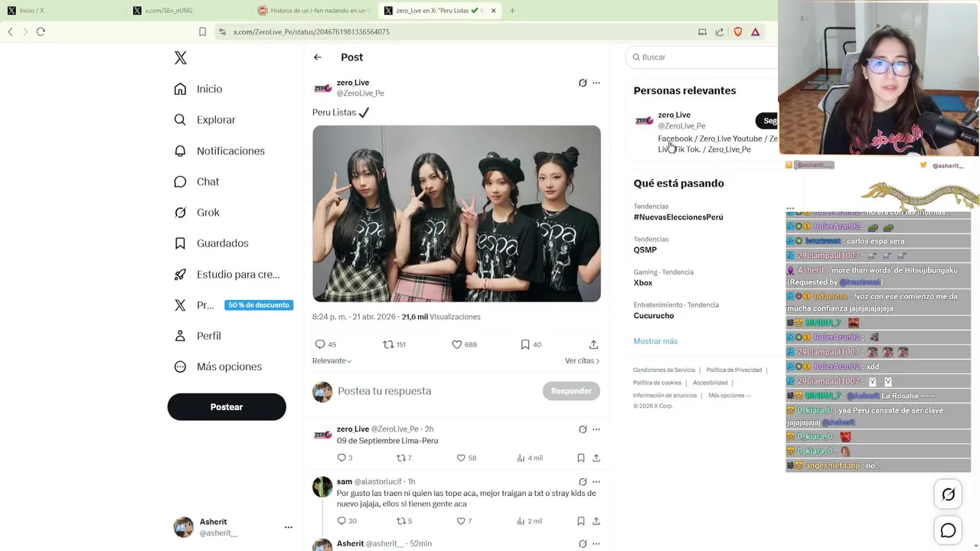The height and width of the screenshot is (551, 980).
Task: Open account menu dots beside Asherit
Action: (289, 527)
